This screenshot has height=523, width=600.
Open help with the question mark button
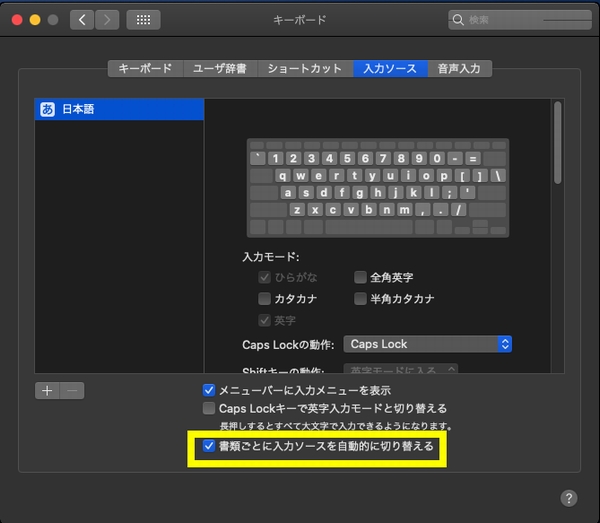click(569, 498)
